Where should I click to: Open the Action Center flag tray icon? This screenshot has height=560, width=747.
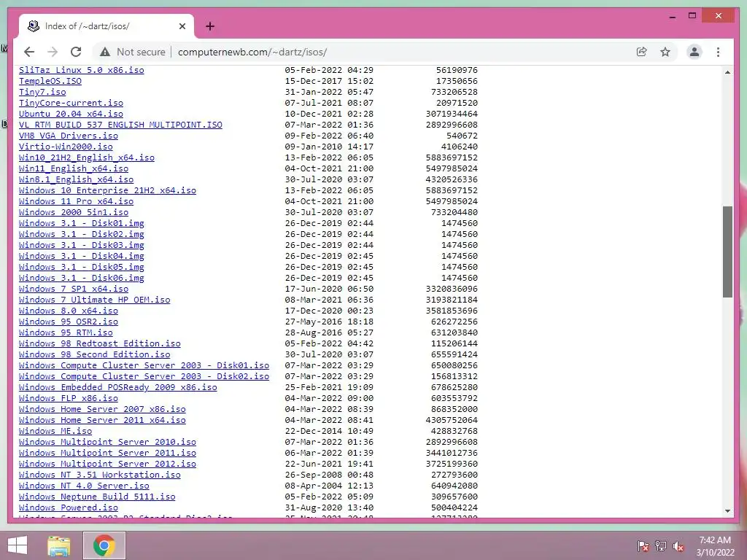[x=643, y=546]
